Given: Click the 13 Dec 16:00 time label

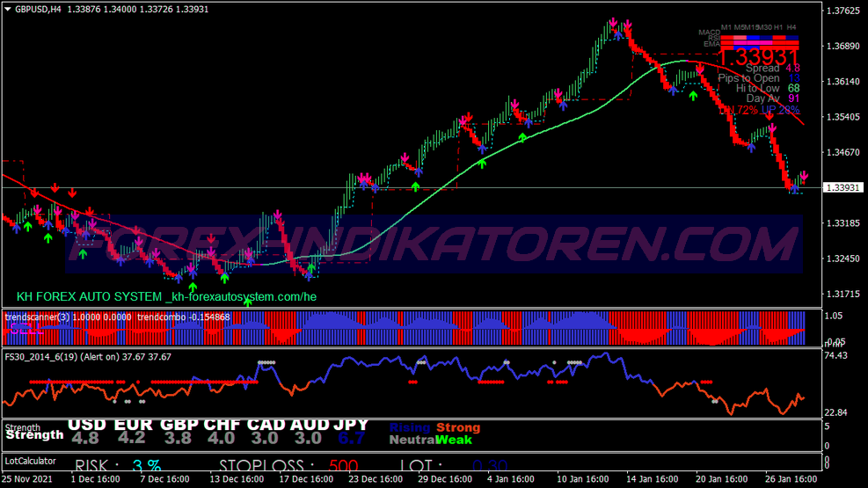Looking at the screenshot, I should 237,479.
